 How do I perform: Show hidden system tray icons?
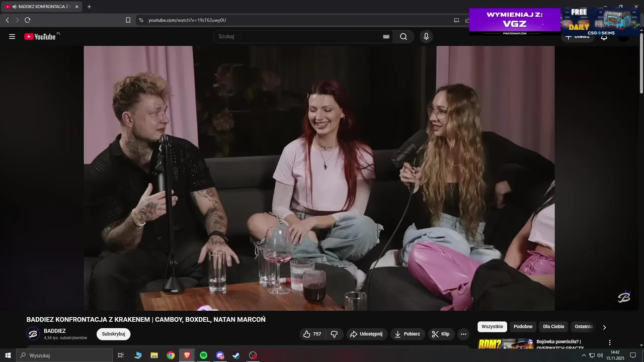(x=584, y=355)
